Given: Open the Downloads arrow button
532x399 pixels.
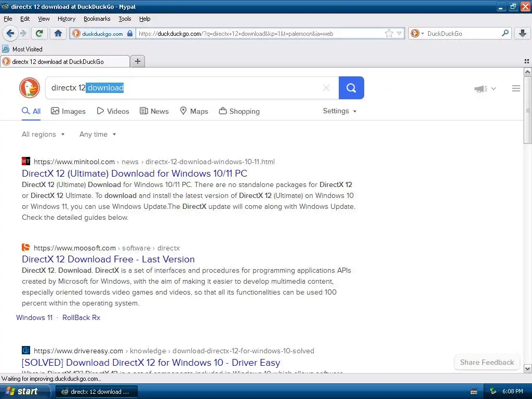Looking at the screenshot, I should tap(523, 33).
